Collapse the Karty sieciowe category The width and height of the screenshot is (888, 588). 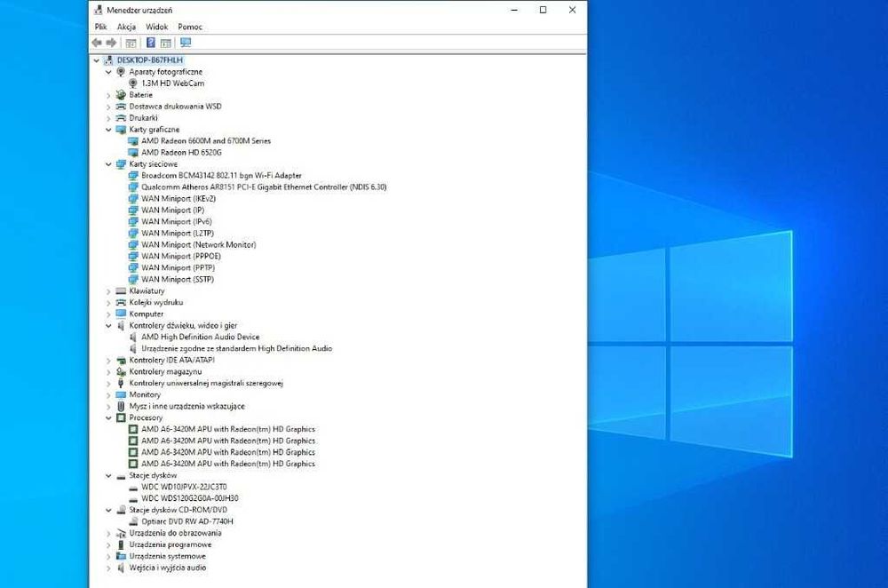click(x=108, y=164)
